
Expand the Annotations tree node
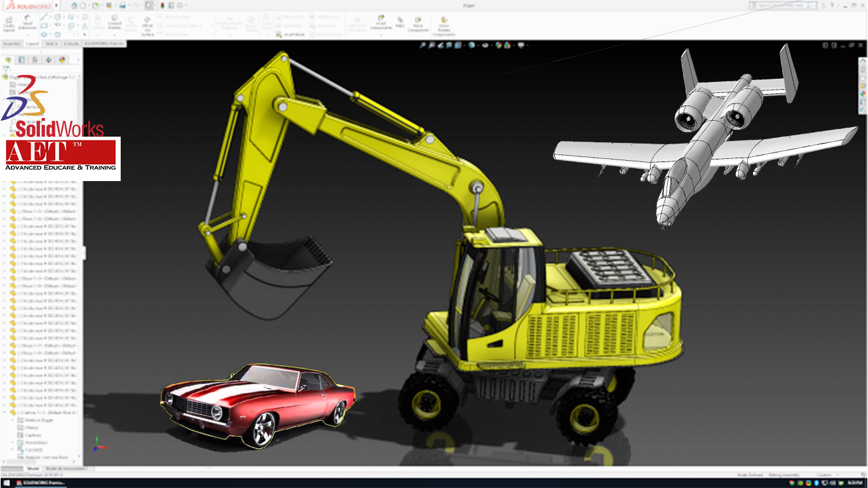pyautogui.click(x=13, y=443)
